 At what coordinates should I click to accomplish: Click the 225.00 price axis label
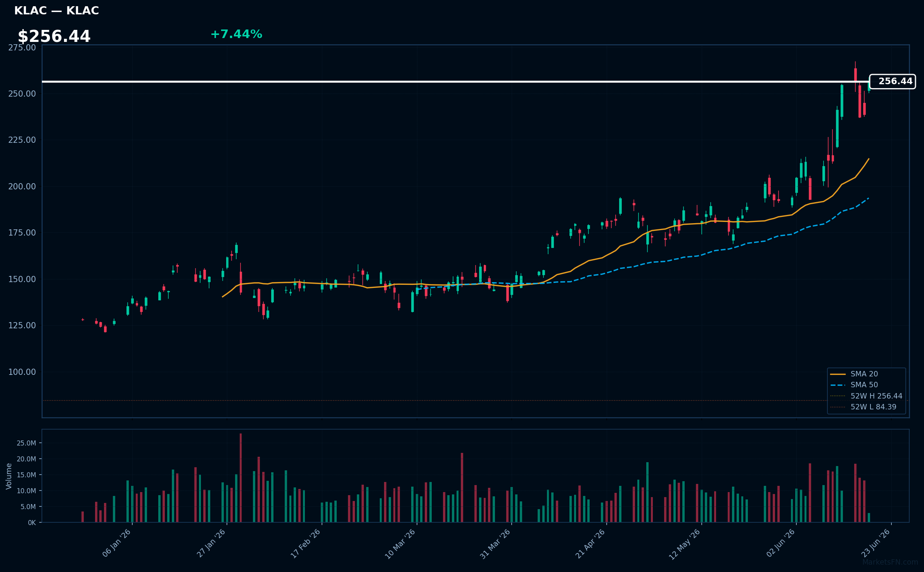(x=22, y=140)
